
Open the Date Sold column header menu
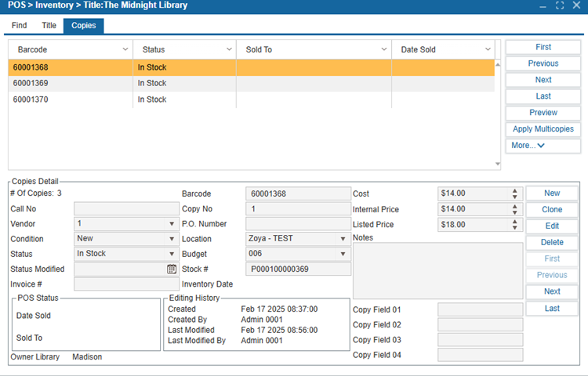[x=488, y=49]
